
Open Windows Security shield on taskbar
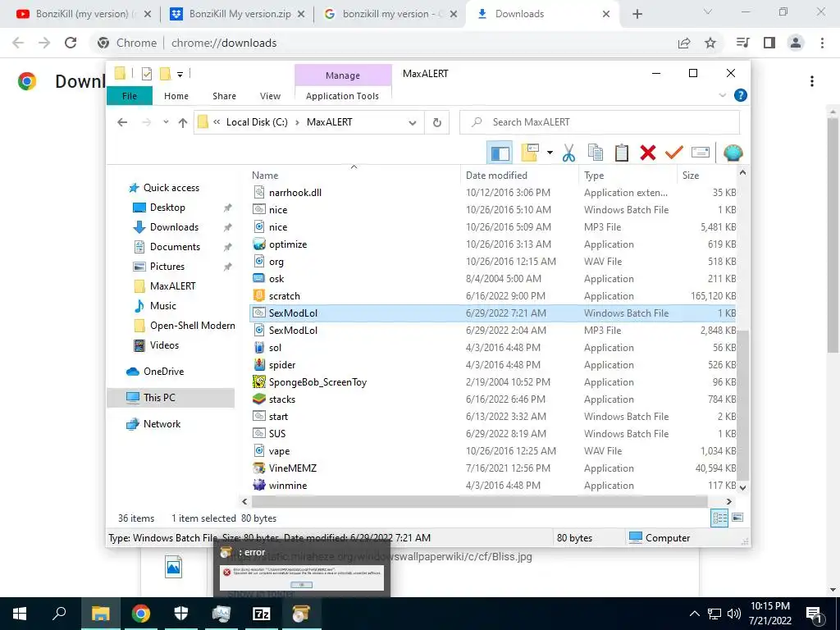(181, 614)
